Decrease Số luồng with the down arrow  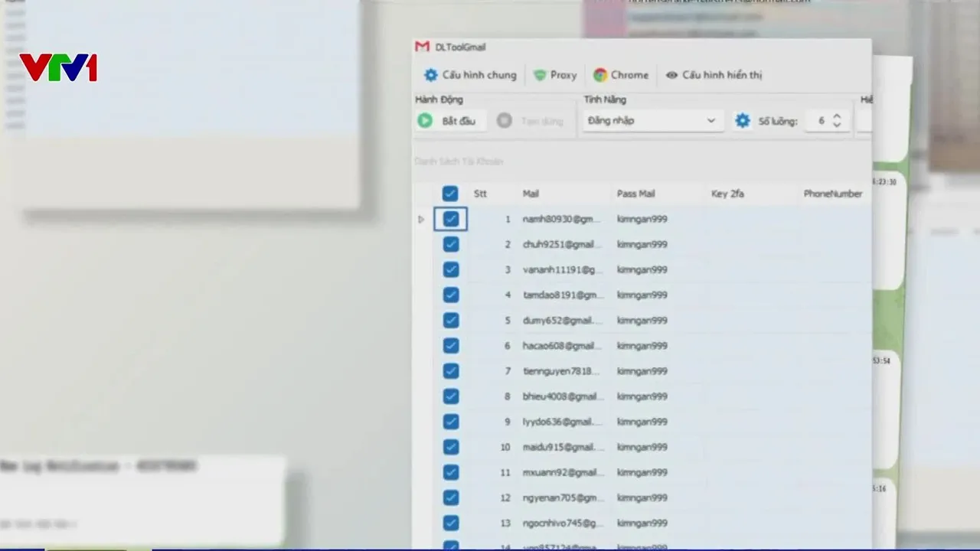pyautogui.click(x=837, y=126)
